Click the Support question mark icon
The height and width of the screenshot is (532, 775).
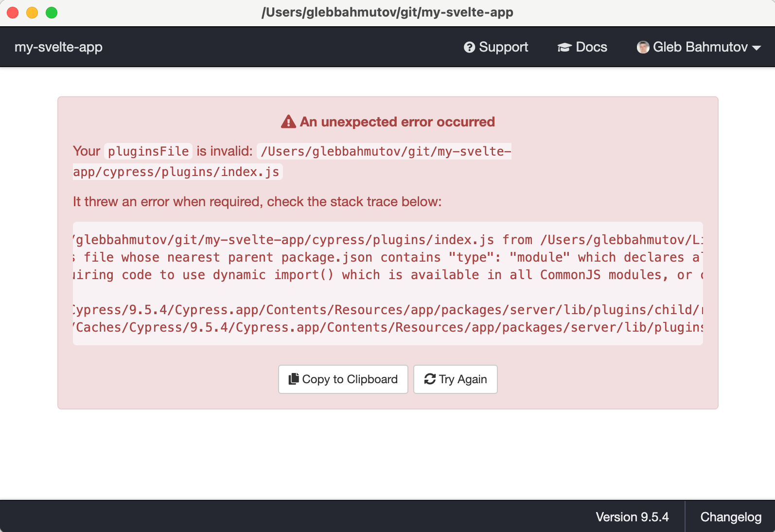[x=469, y=47]
